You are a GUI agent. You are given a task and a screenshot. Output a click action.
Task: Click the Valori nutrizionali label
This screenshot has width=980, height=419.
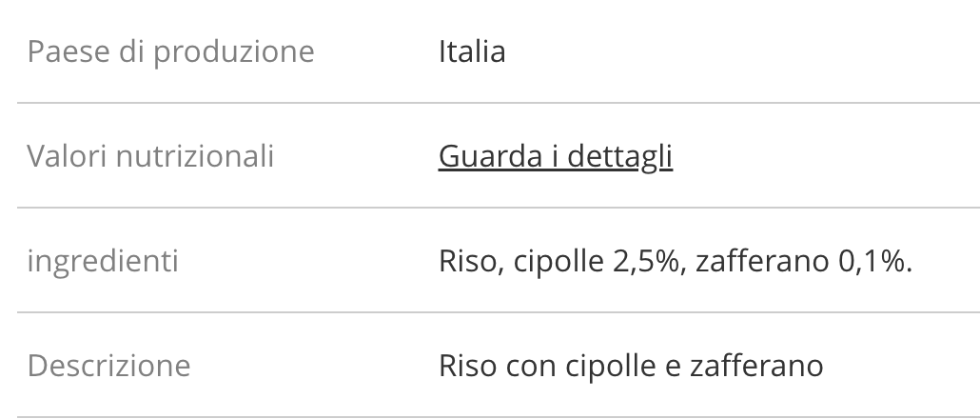pos(150,156)
